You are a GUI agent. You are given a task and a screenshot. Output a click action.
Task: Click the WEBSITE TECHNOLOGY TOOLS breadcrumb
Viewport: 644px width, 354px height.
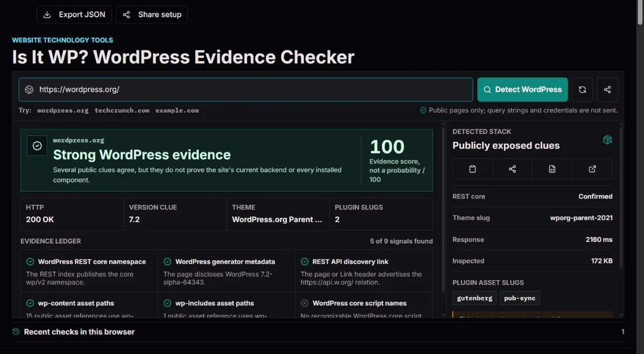(63, 40)
